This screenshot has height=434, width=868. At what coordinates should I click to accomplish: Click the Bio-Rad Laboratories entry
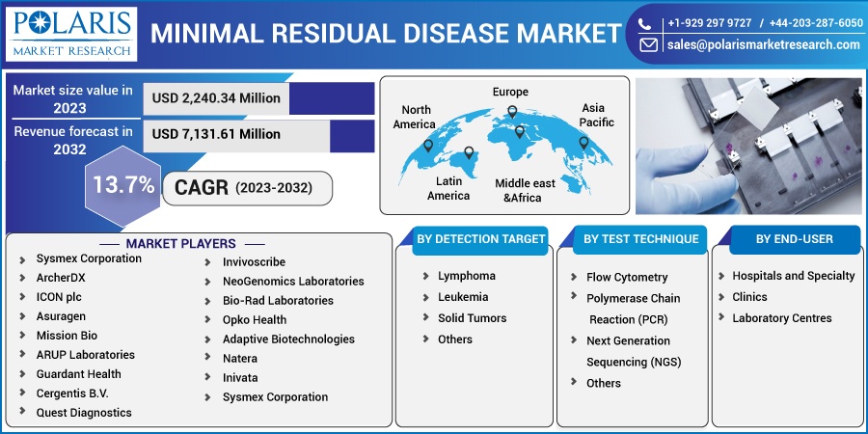click(278, 301)
